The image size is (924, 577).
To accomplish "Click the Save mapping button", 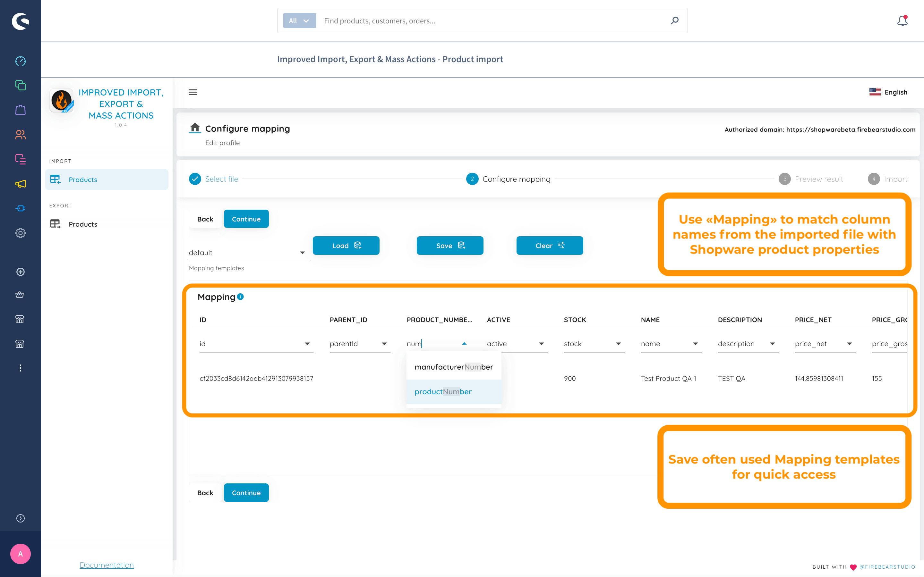I will click(450, 245).
